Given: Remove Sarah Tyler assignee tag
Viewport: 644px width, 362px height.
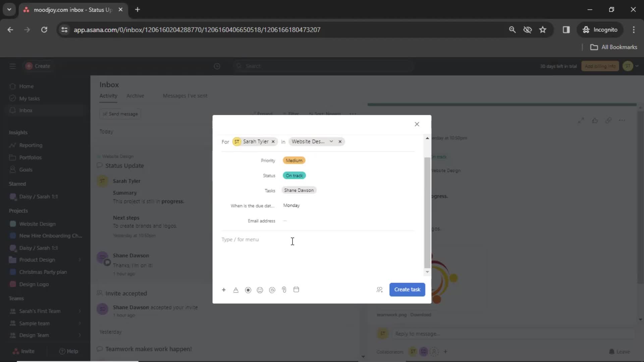Looking at the screenshot, I should coord(273,141).
